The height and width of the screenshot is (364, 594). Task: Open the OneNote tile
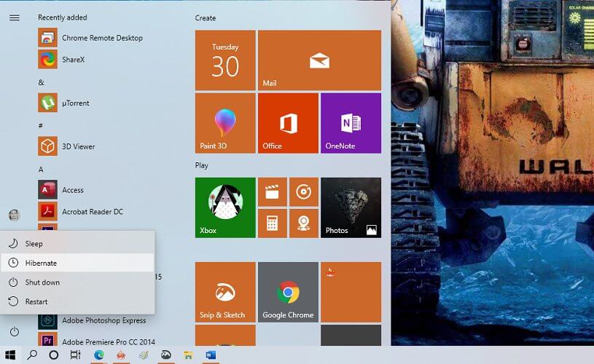point(351,123)
